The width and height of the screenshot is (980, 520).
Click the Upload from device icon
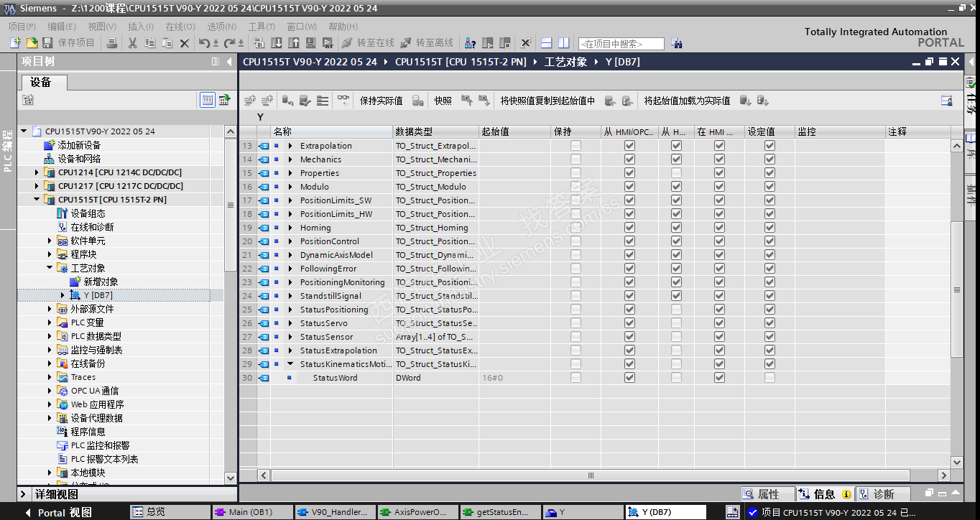(x=294, y=43)
